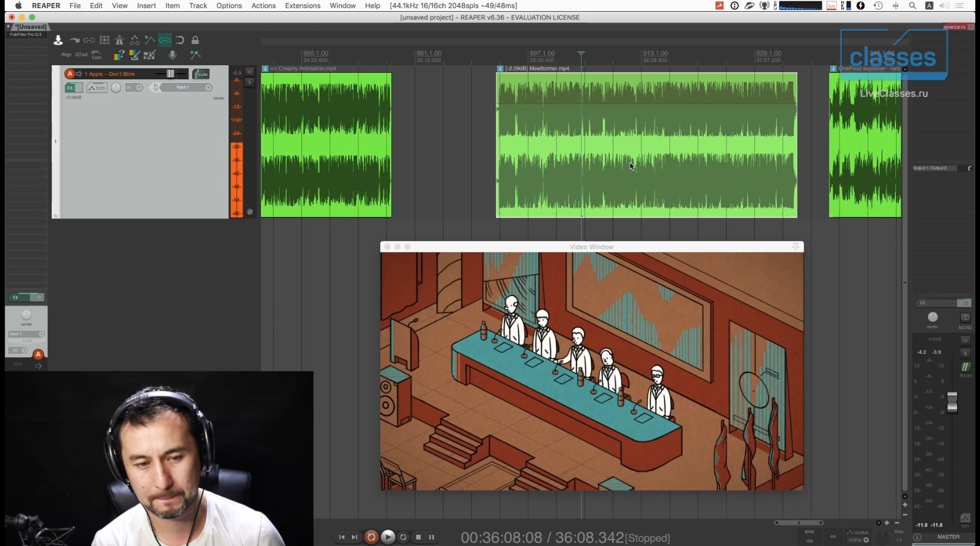Go to start of project transport button
The height and width of the screenshot is (546, 980).
click(341, 537)
